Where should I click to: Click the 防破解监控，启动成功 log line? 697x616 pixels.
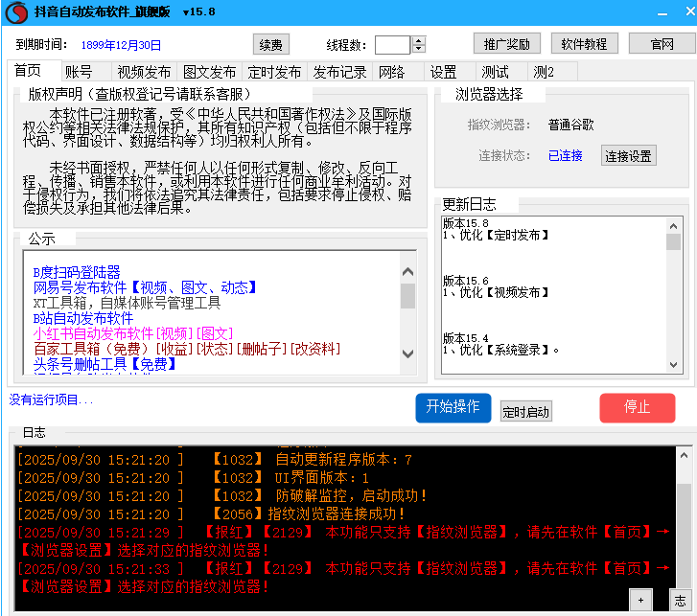click(221, 495)
